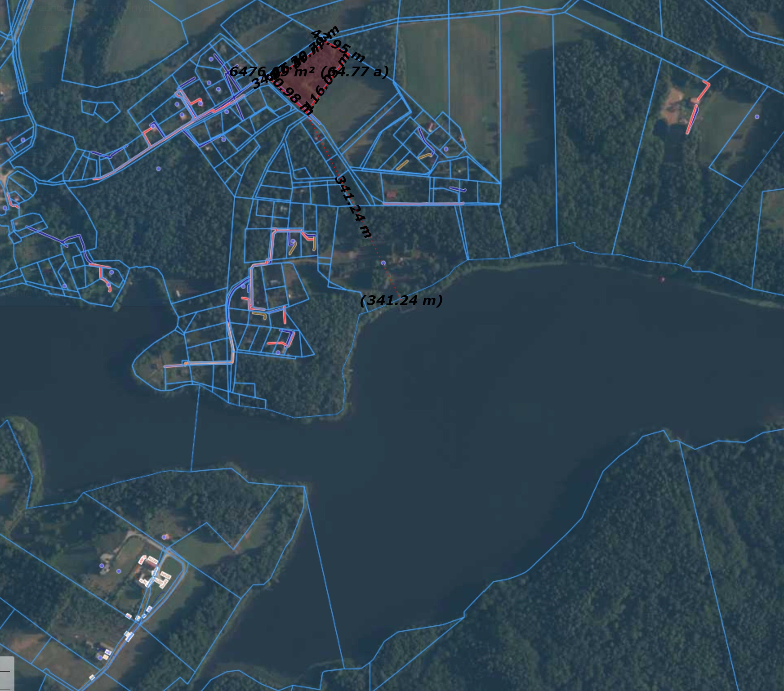This screenshot has height=691, width=784.
Task: Click the 64.77 a area measurement label
Action: 354,72
